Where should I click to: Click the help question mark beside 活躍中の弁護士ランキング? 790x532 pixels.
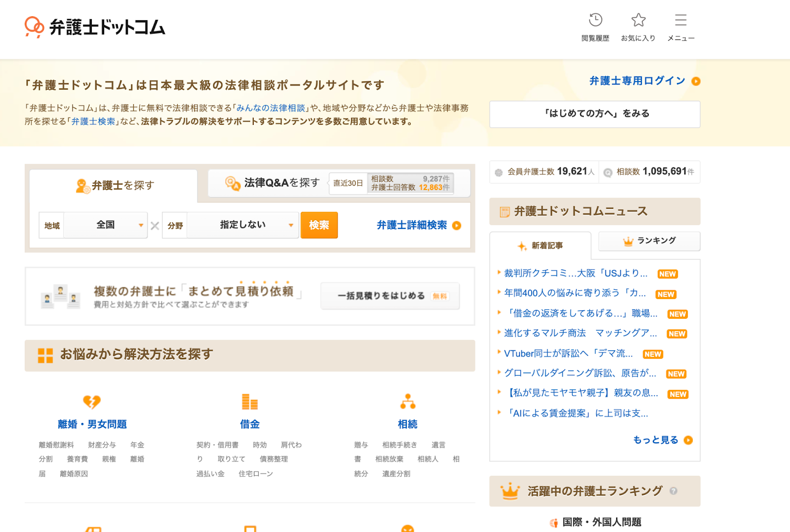[673, 491]
